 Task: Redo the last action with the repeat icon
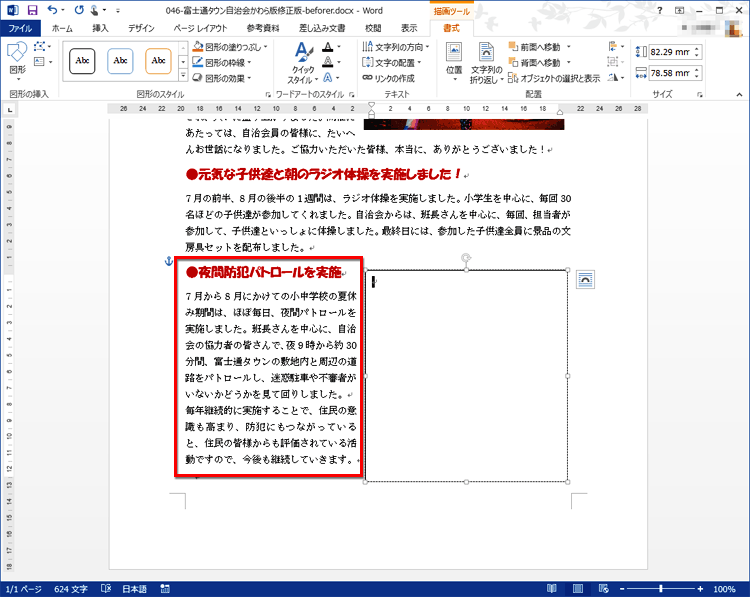coord(79,10)
